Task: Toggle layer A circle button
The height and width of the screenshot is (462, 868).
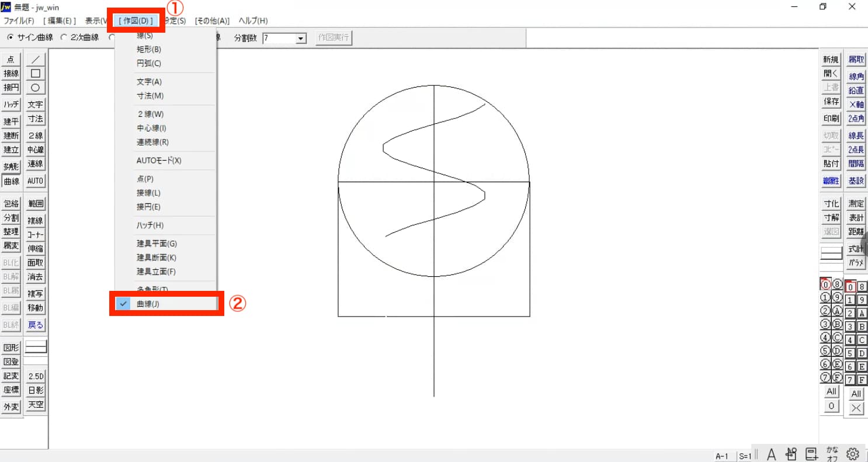Action: pyautogui.click(x=838, y=311)
